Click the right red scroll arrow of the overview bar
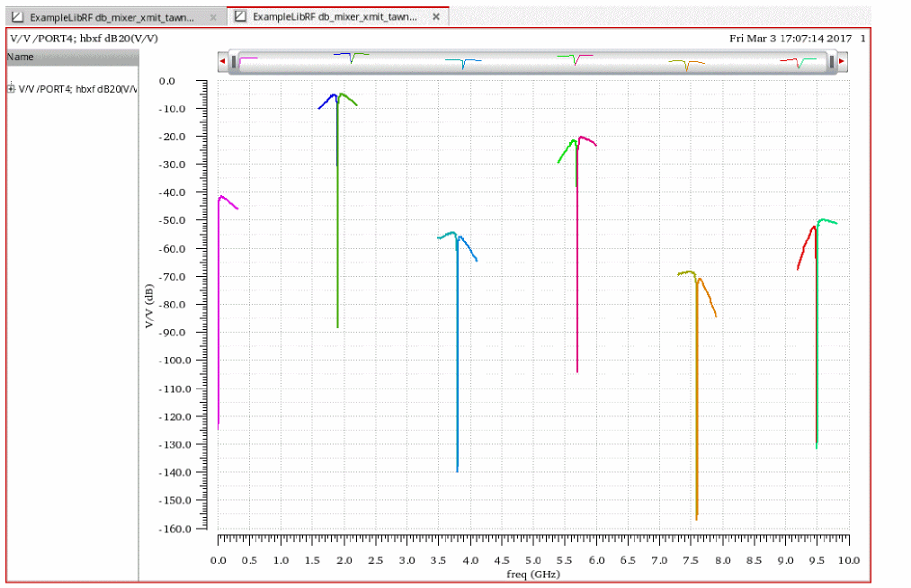Image resolution: width=911 pixels, height=588 pixels. tap(843, 61)
